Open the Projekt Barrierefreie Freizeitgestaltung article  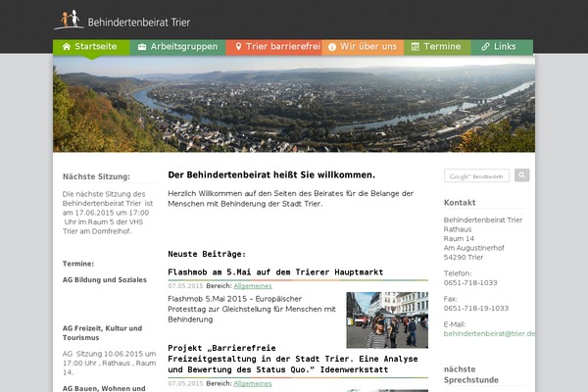coord(293,359)
